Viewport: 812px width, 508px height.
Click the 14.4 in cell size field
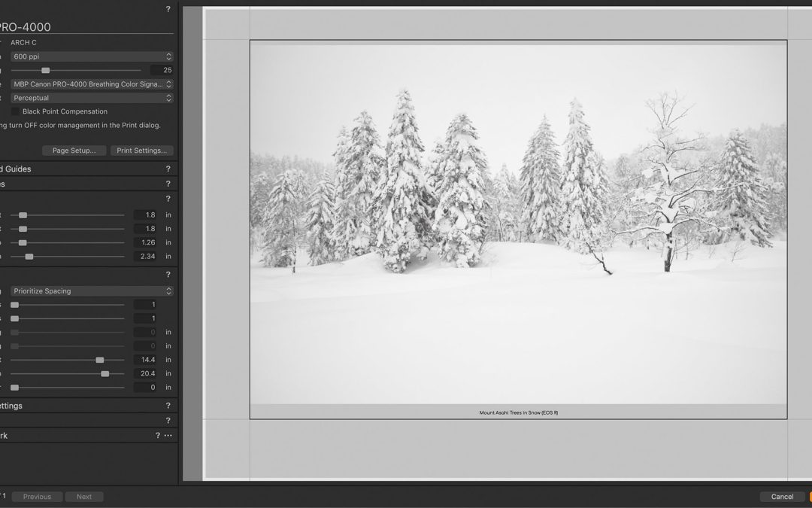pos(144,360)
